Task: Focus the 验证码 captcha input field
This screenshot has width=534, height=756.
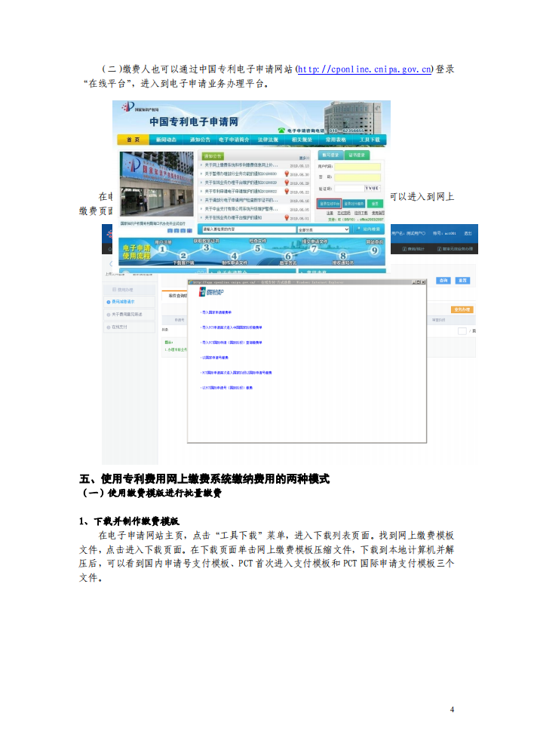Action: point(349,189)
